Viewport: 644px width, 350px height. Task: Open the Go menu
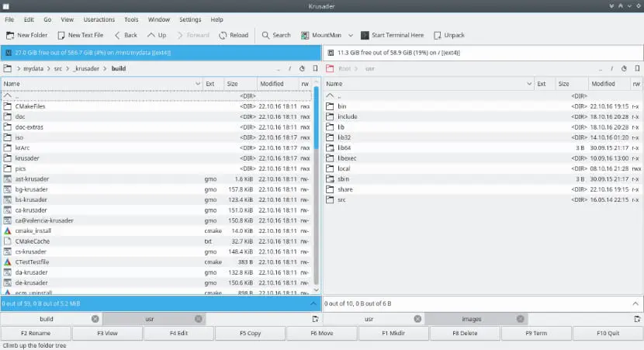coord(47,19)
